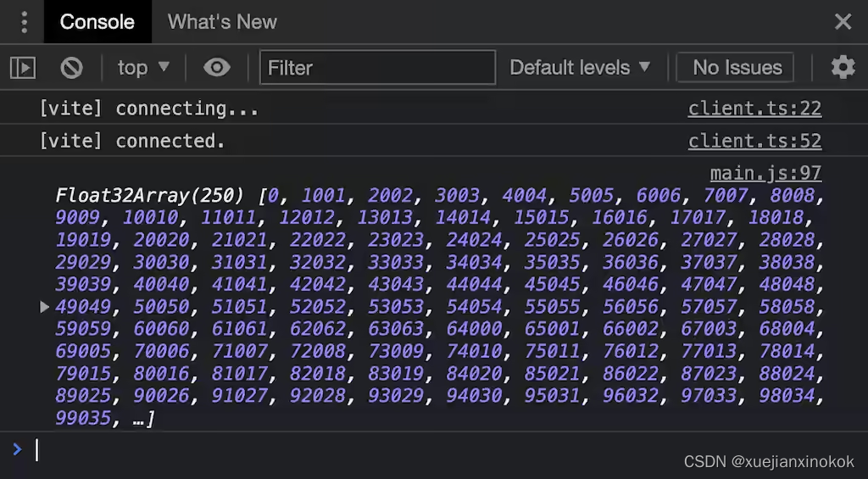Click array value 1001
Image resolution: width=868 pixels, height=479 pixels.
pos(323,196)
